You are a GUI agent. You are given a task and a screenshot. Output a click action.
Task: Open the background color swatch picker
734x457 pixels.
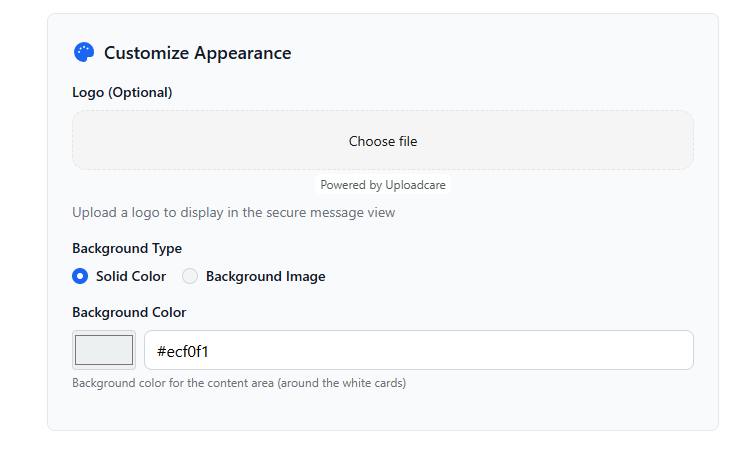tap(104, 350)
